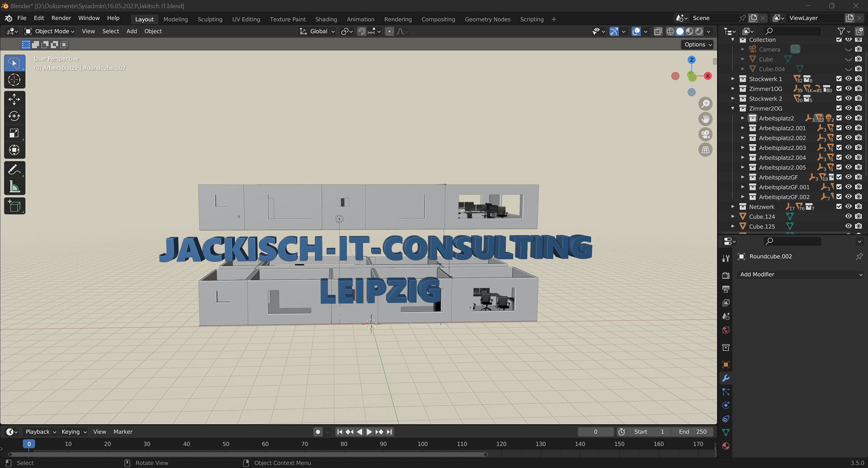Uncheck exclude checkbox for Netzwerk collection
The width and height of the screenshot is (868, 468).
pyautogui.click(x=839, y=207)
